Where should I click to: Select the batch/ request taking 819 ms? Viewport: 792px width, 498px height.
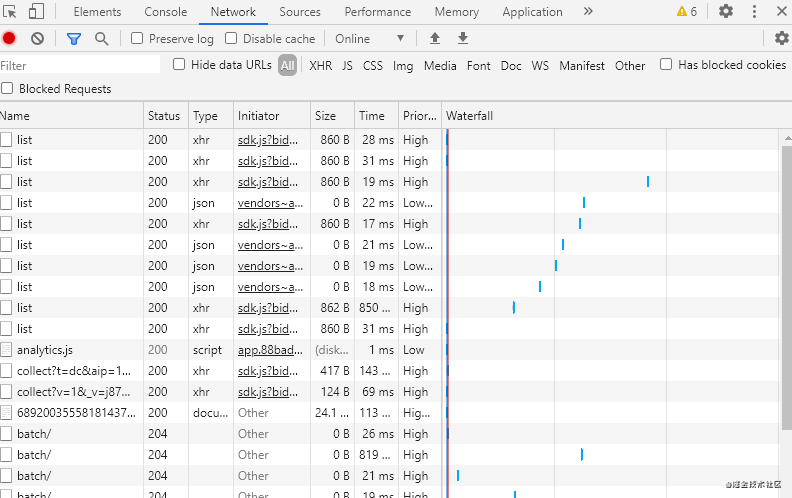(x=34, y=455)
